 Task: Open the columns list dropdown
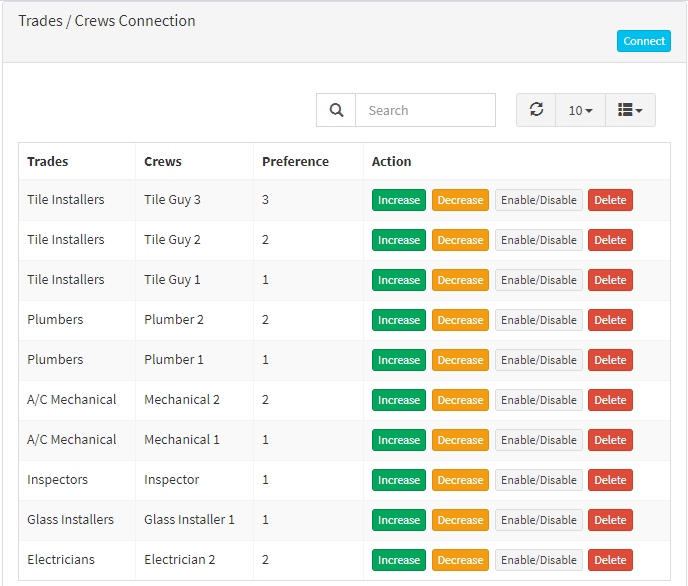pos(630,110)
